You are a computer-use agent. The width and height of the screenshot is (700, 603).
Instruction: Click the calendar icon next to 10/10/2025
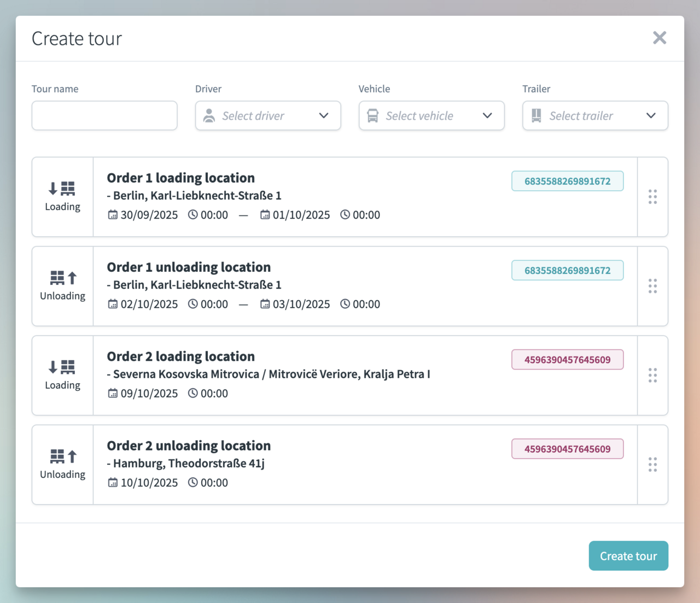click(x=113, y=482)
